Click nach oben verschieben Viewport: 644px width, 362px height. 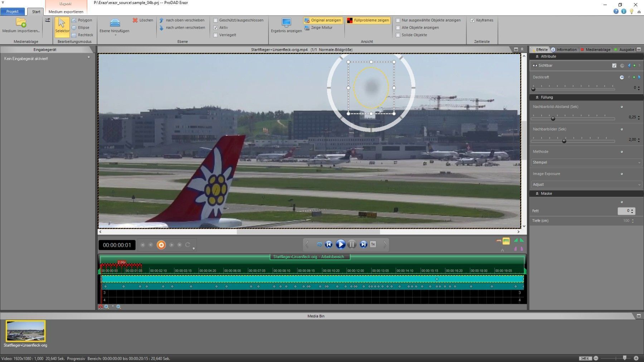click(x=182, y=20)
